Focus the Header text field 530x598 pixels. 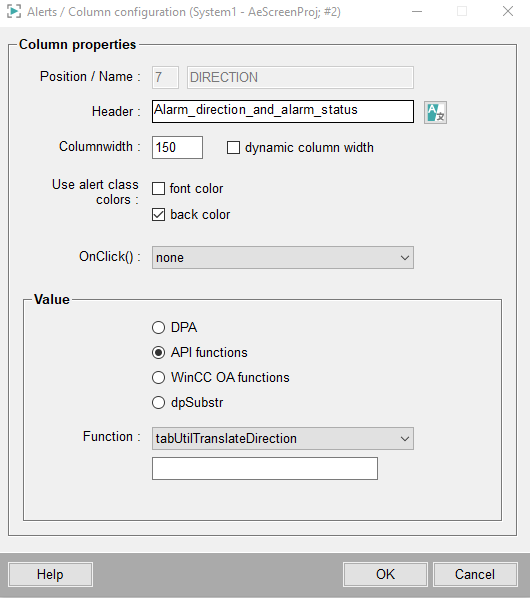283,111
